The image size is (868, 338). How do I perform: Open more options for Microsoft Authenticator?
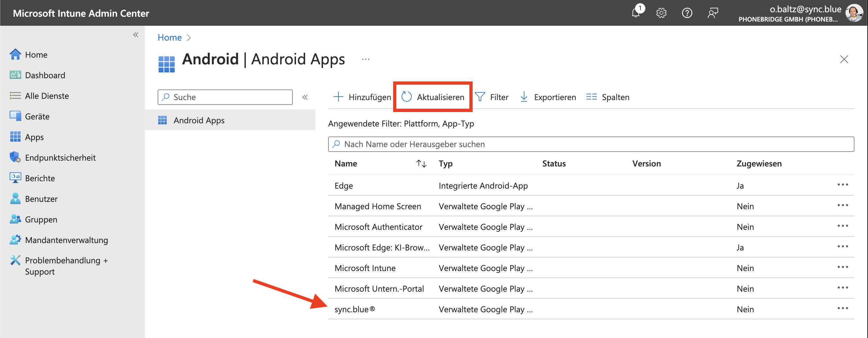click(x=842, y=225)
